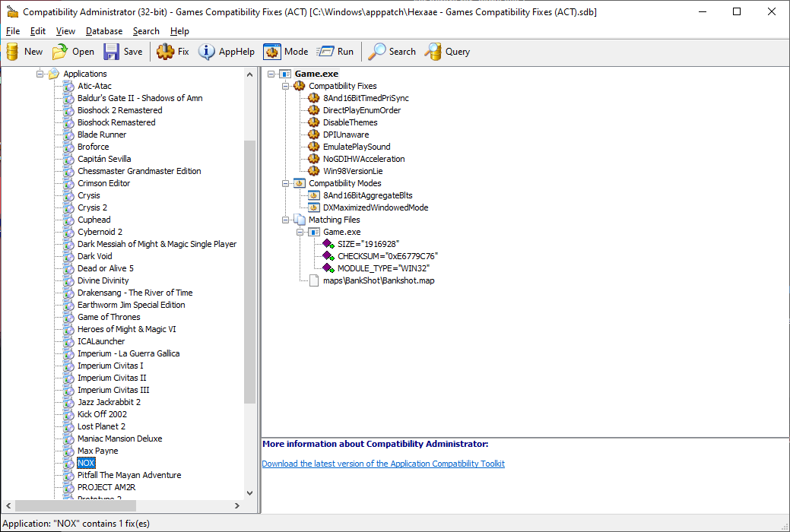Image resolution: width=790 pixels, height=532 pixels.
Task: Click the Query toolbar icon
Action: point(433,52)
